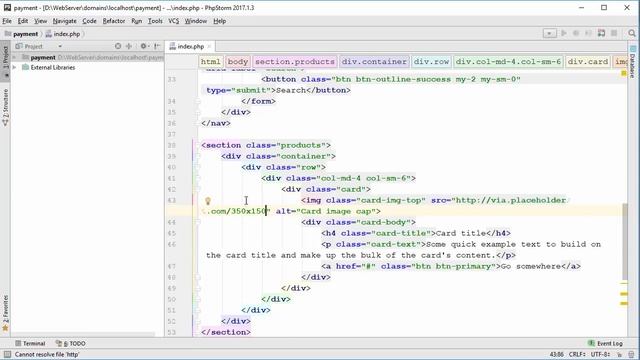
Task: Open the Terminal tool window
Action: [30, 344]
